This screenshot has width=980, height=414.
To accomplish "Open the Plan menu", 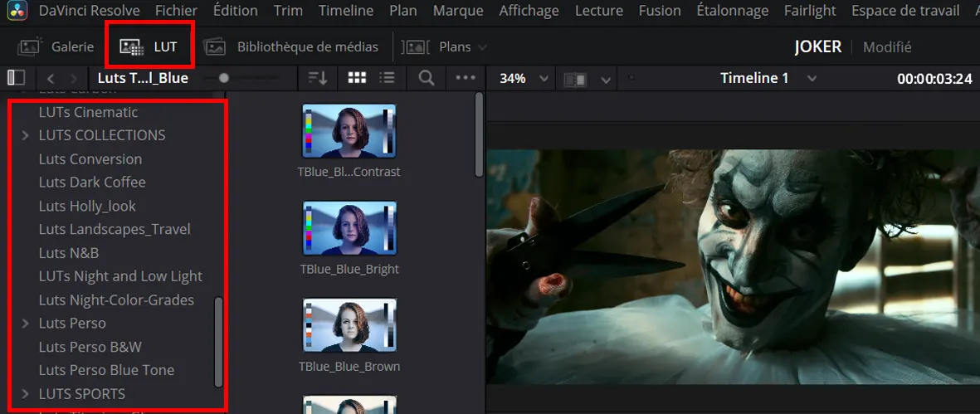I will (403, 11).
